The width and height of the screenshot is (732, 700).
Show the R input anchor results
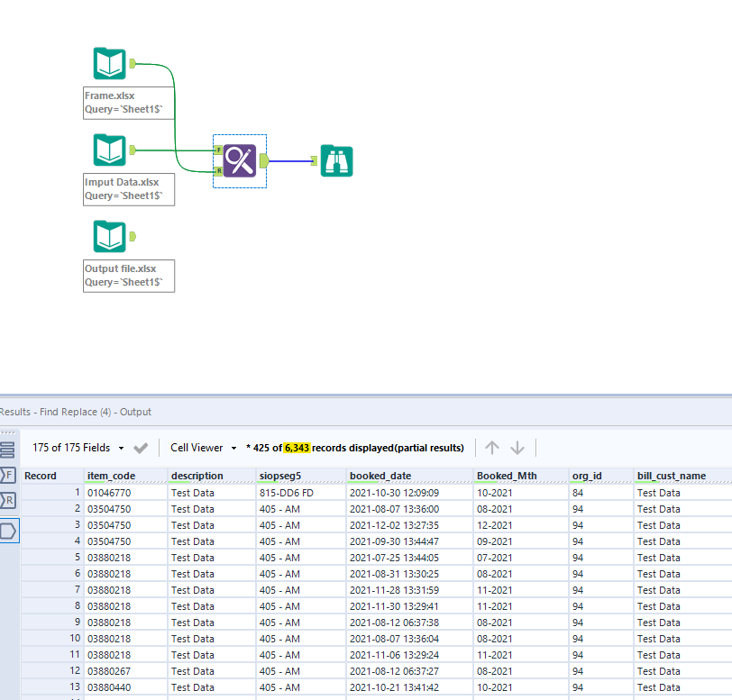tap(8, 501)
